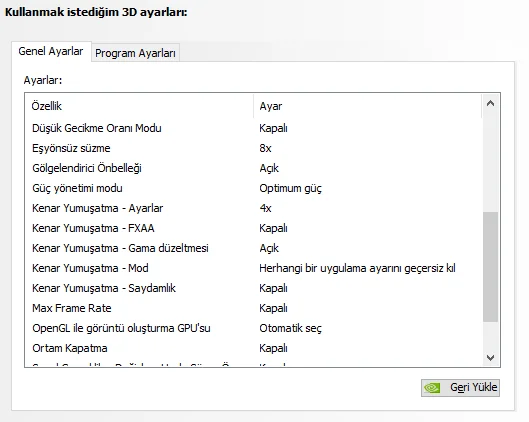The width and height of the screenshot is (529, 422).
Task: Click the Kapalı value for Ortam Kapatma
Action: 273,348
